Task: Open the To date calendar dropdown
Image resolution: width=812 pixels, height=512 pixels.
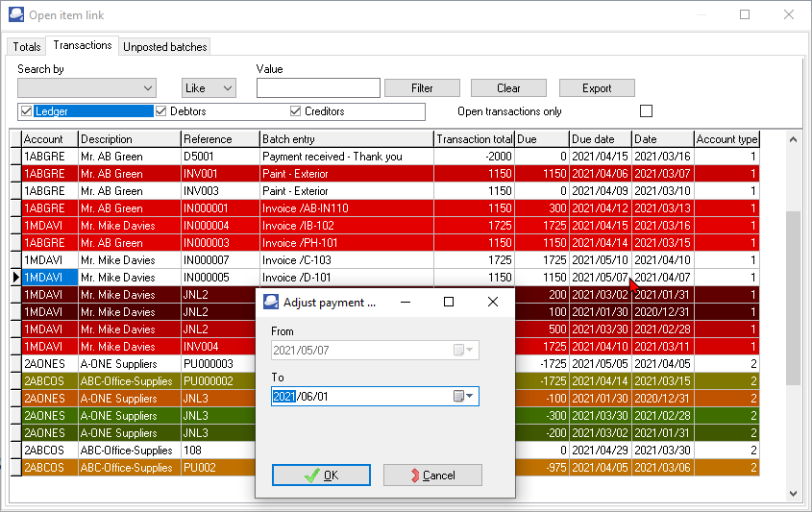Action: pyautogui.click(x=463, y=397)
